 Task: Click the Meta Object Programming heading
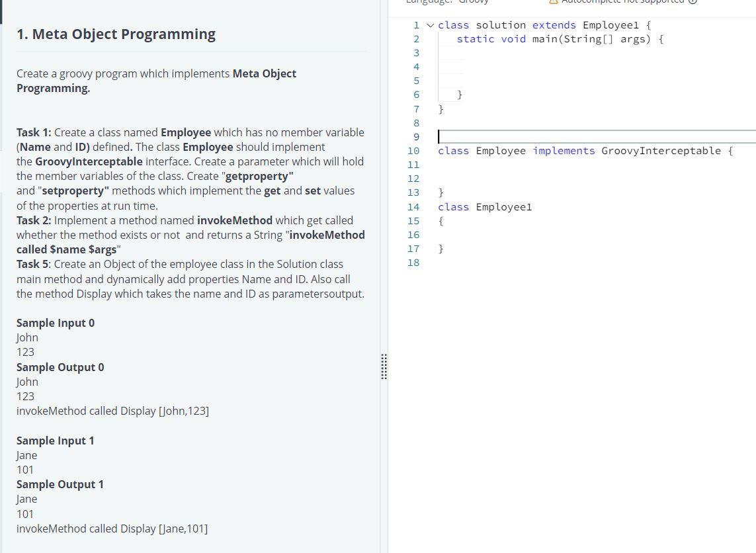click(x=116, y=34)
